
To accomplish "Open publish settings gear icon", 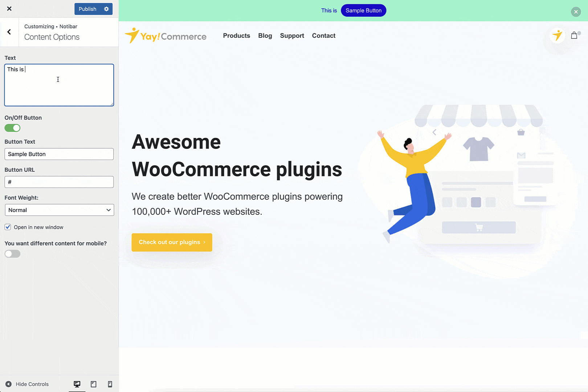I will [x=106, y=9].
